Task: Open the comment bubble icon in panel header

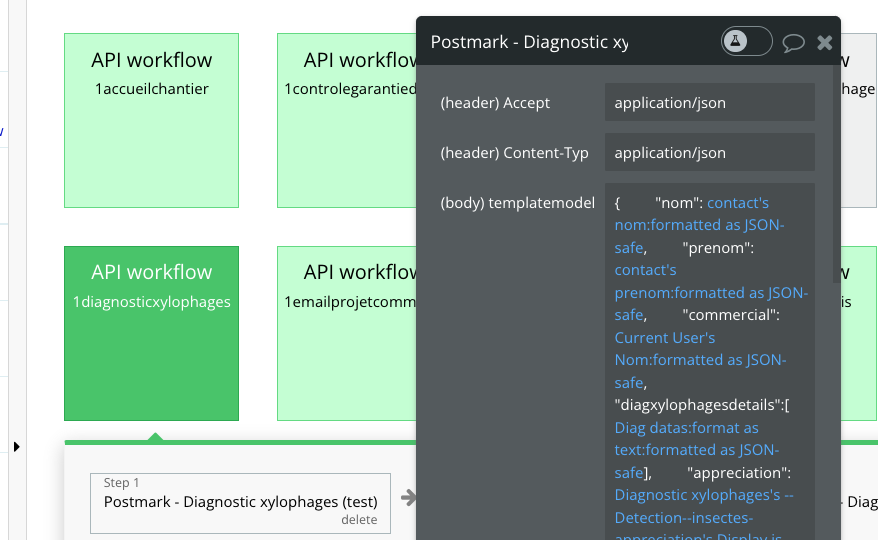Action: pyautogui.click(x=793, y=43)
